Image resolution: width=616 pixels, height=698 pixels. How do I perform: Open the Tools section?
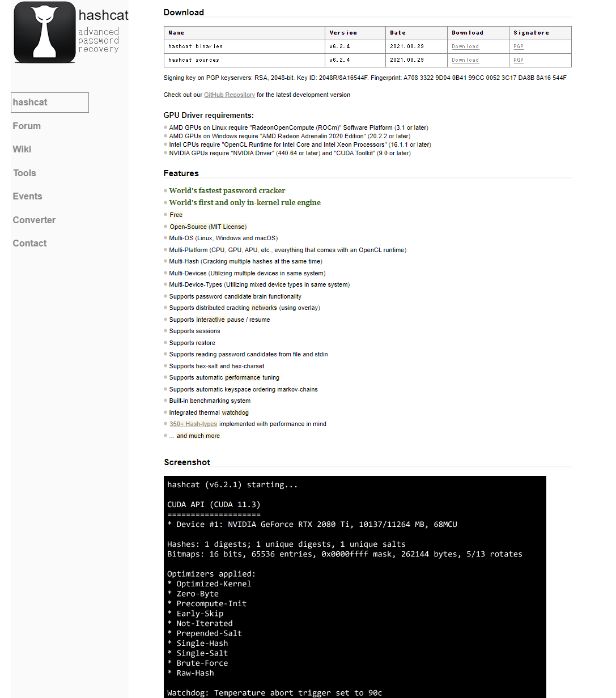(24, 173)
